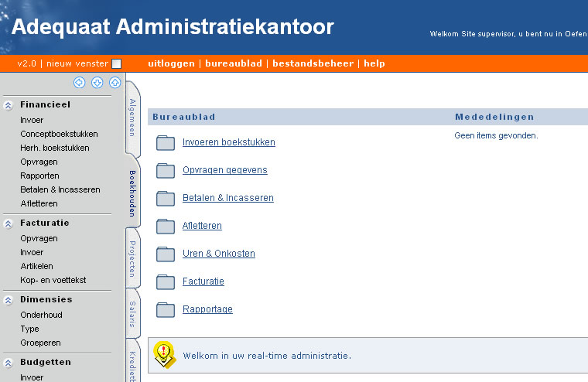Open the Facturatie desktop link
588x382 pixels.
click(x=203, y=281)
